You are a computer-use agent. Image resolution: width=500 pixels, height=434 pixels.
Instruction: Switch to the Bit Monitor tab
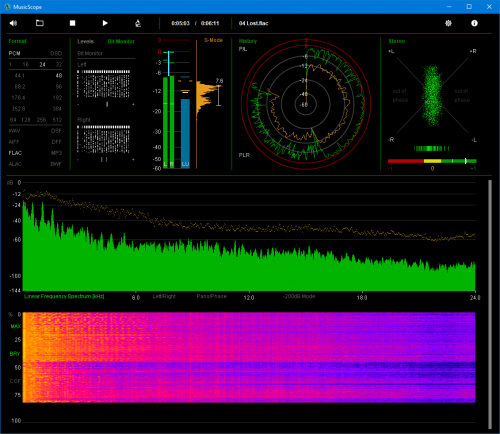121,41
